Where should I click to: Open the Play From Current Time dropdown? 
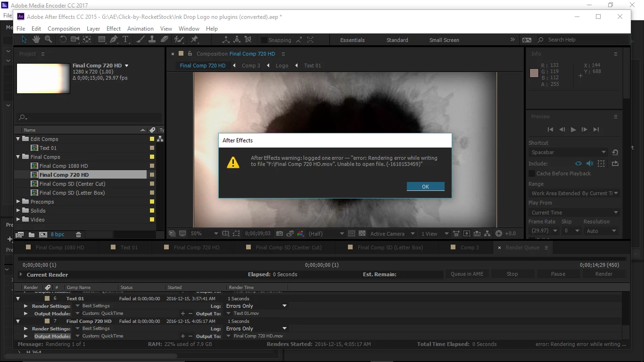click(574, 213)
